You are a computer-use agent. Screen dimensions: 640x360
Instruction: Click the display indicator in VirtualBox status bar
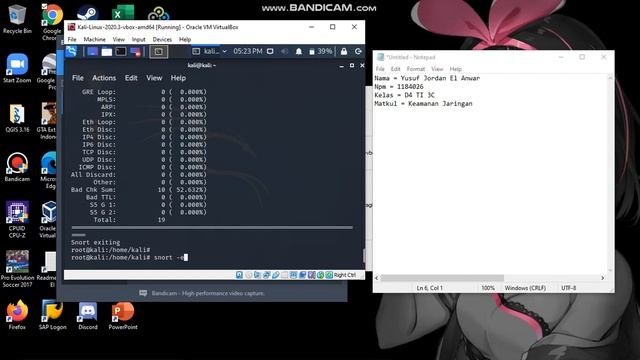pyautogui.click(x=293, y=275)
